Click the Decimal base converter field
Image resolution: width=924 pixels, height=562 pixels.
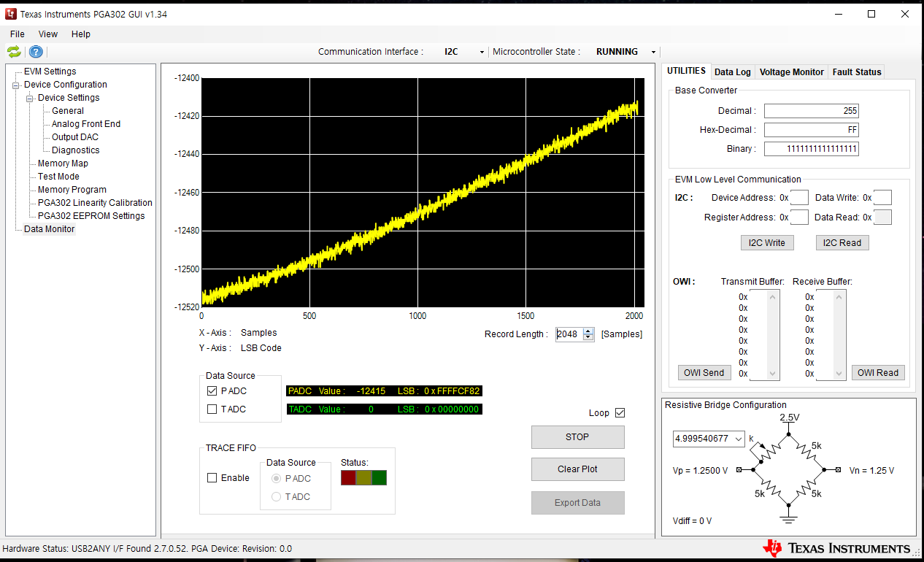point(812,111)
